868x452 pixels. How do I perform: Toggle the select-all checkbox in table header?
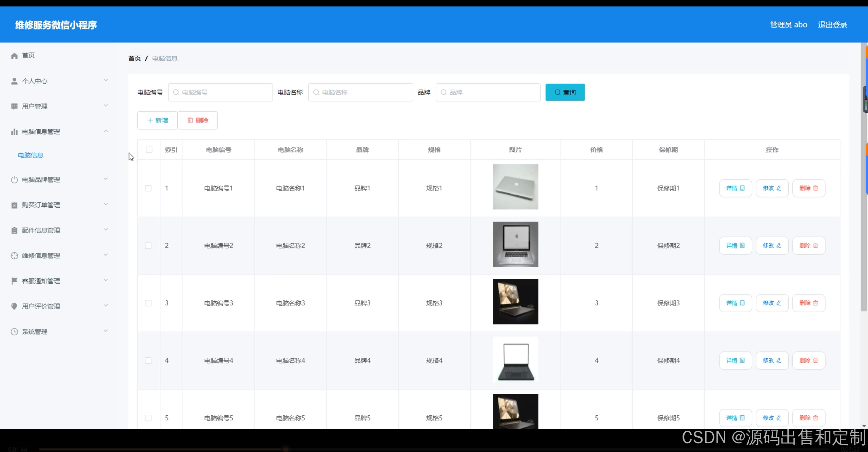pos(149,150)
